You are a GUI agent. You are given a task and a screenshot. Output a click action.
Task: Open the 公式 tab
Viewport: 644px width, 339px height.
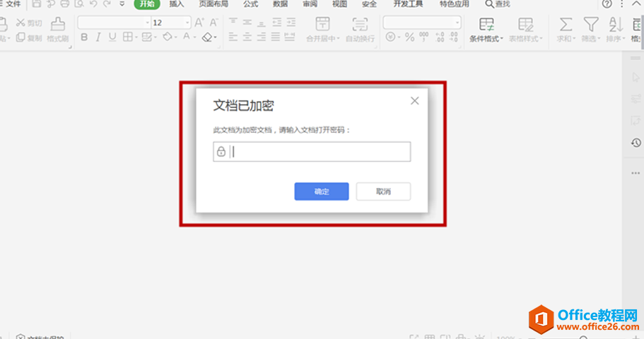pos(250,4)
